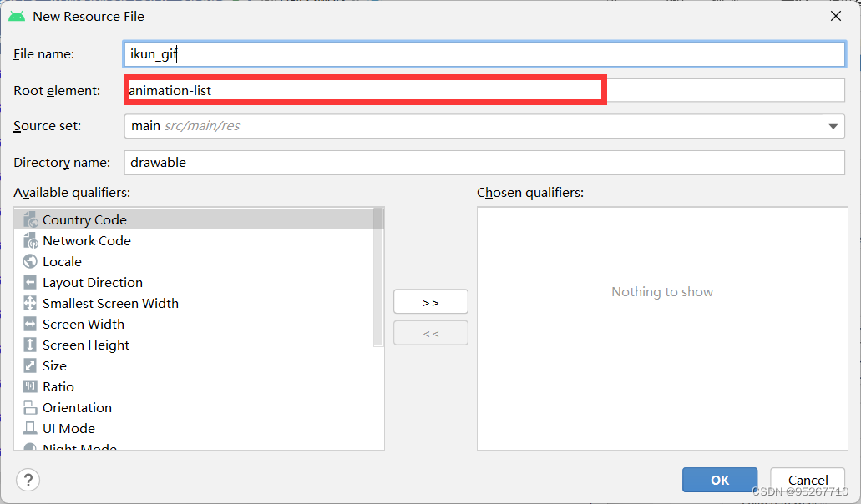Select the Screen Width icon
The height and width of the screenshot is (504, 861).
pos(30,324)
